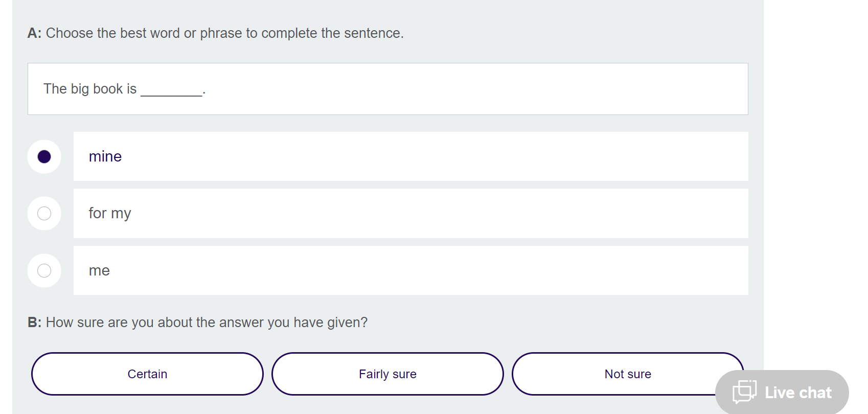868x414 pixels.
Task: Click empty space in the 'me' row
Action: click(x=435, y=270)
